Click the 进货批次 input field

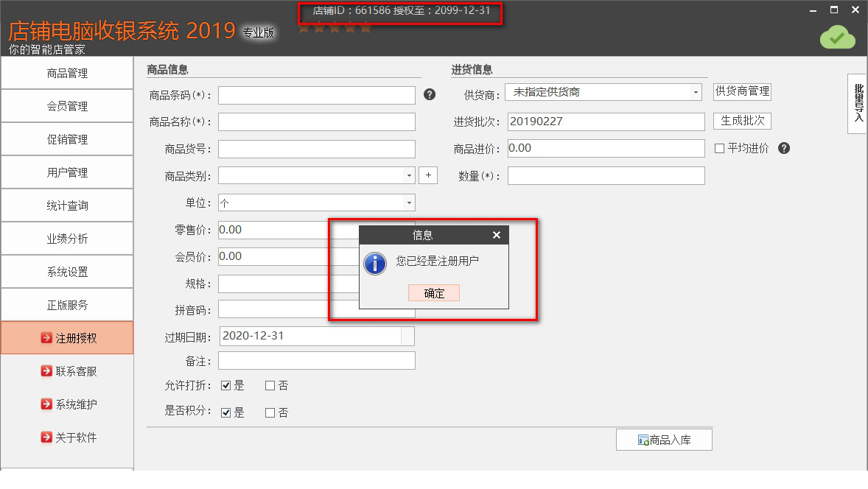click(606, 122)
